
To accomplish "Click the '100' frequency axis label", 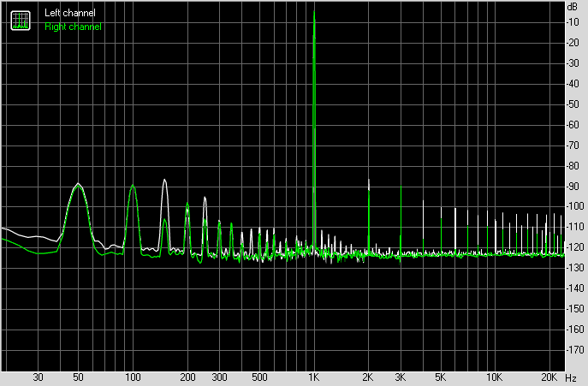I will 133,377.
